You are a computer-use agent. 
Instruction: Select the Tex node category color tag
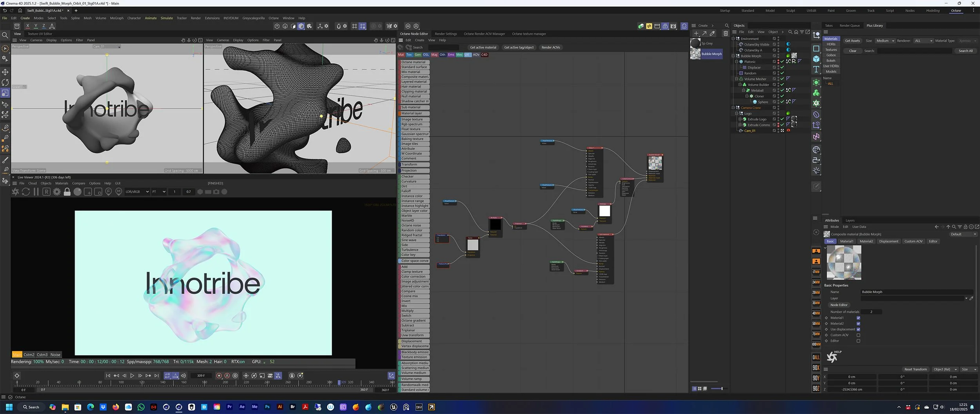pyautogui.click(x=409, y=55)
